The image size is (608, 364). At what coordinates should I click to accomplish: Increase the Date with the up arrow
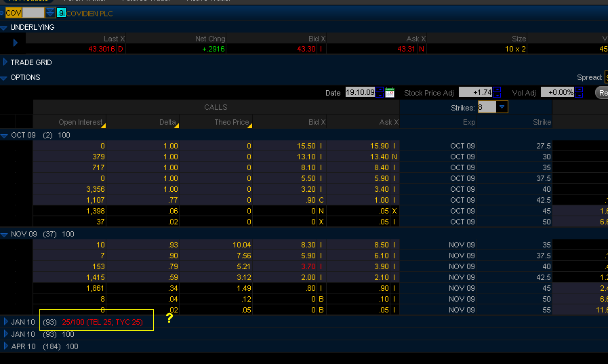[x=380, y=90]
